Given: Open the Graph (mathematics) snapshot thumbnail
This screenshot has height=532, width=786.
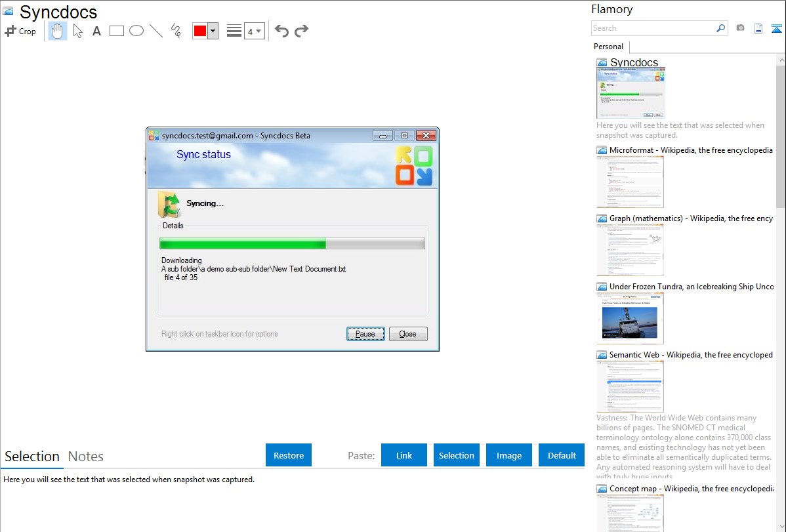Looking at the screenshot, I should pos(630,250).
